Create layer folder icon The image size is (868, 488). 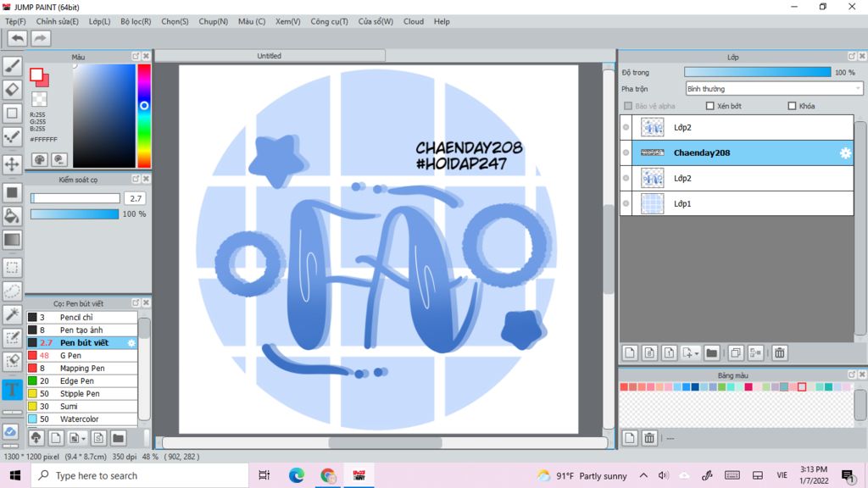pos(712,353)
